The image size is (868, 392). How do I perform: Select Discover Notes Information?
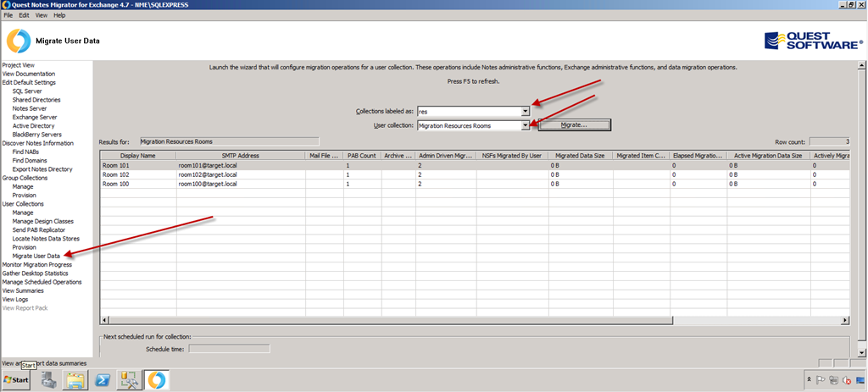pos(37,143)
